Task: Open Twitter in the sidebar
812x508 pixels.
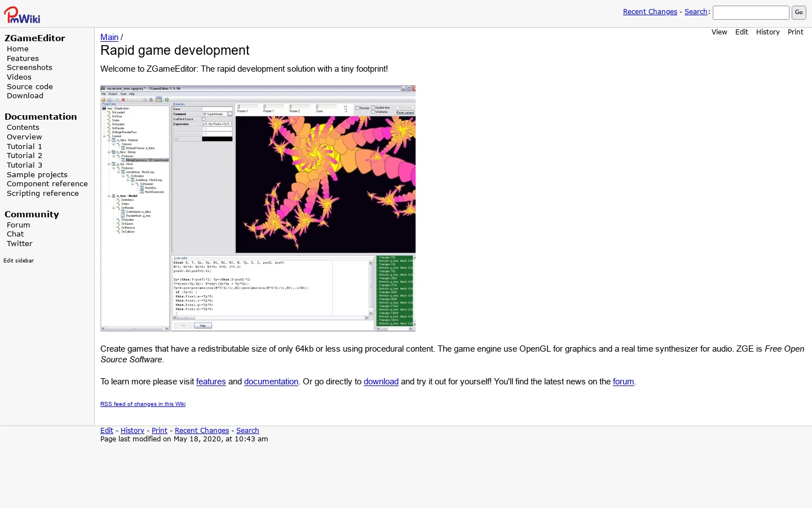Action: 20,244
